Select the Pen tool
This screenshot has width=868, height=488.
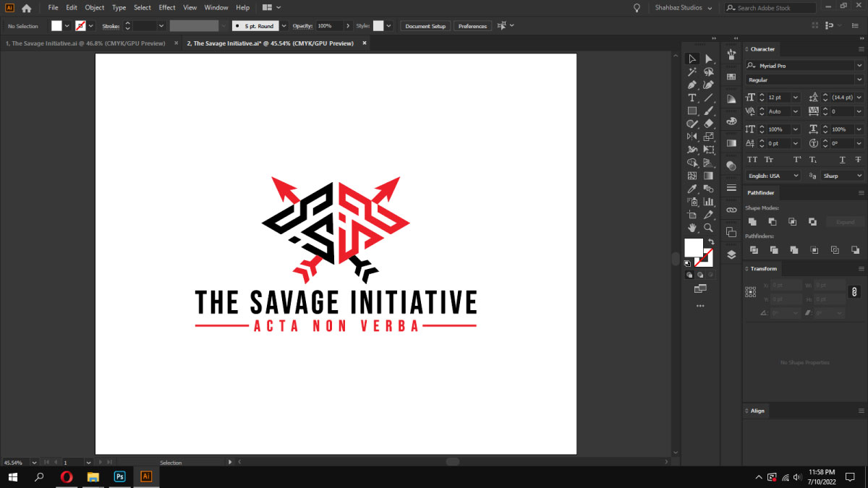[x=691, y=85]
